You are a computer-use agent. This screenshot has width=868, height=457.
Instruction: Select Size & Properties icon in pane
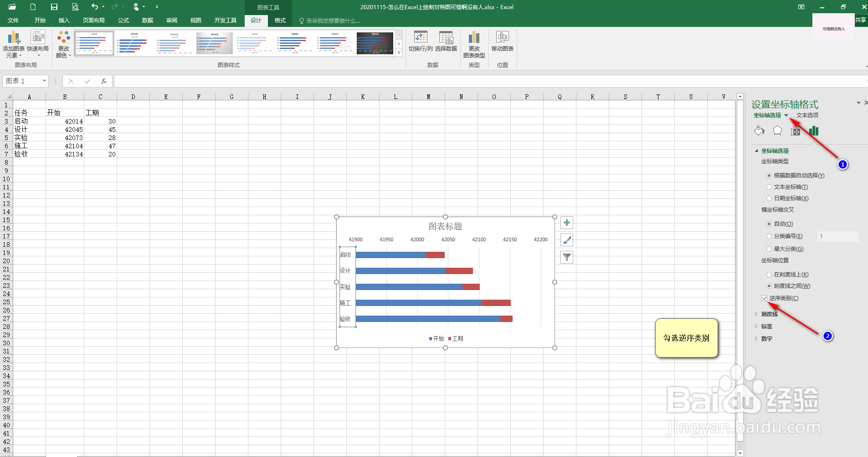(796, 131)
